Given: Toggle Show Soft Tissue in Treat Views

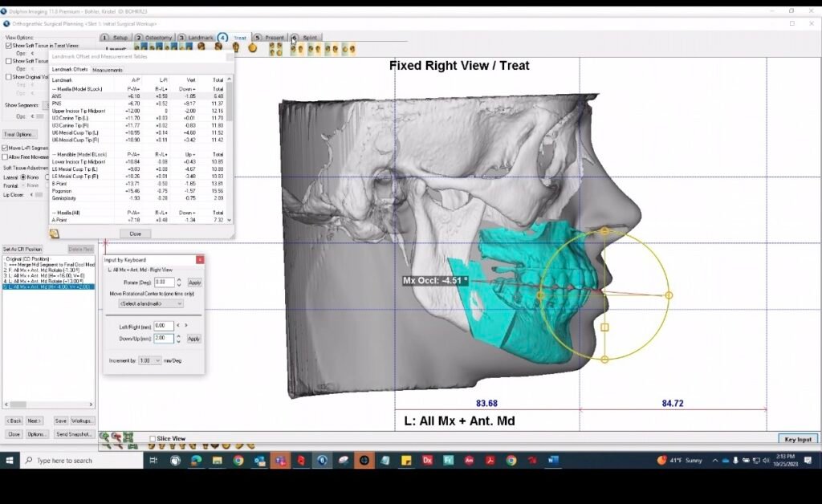Looking at the screenshot, I should point(9,46).
